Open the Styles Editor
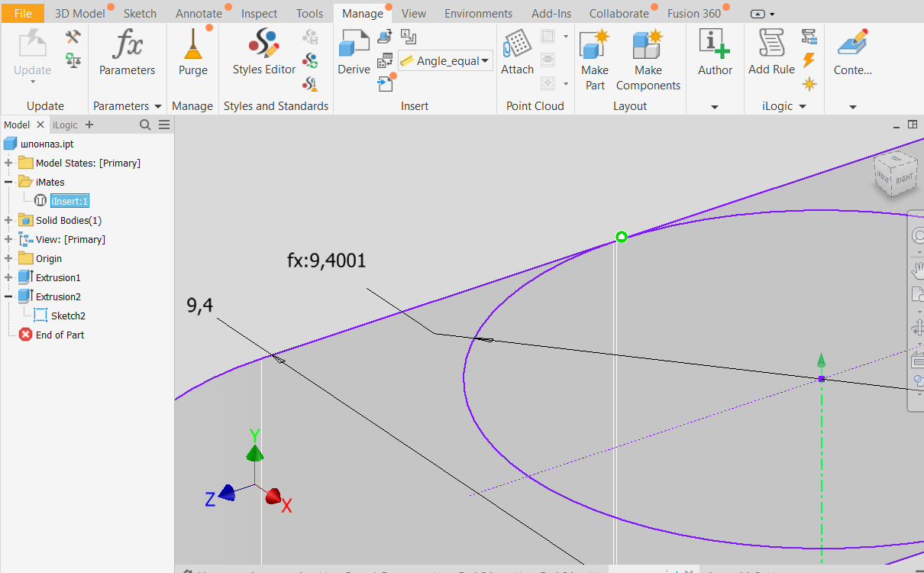Screen dimensions: 924x573 coord(263,52)
